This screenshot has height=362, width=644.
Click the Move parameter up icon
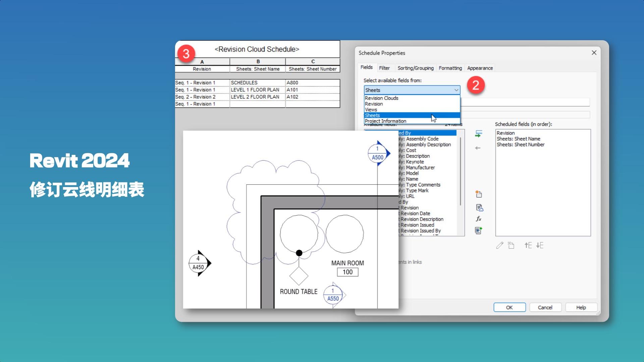click(528, 245)
